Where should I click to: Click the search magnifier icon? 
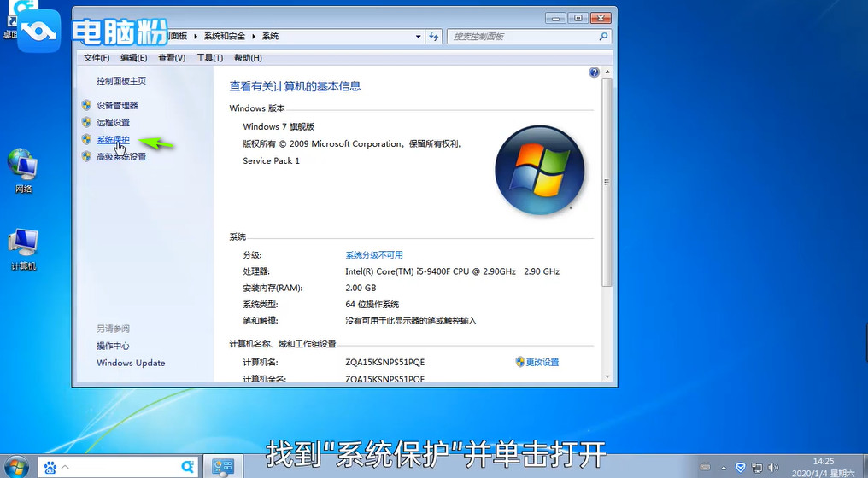(603, 37)
